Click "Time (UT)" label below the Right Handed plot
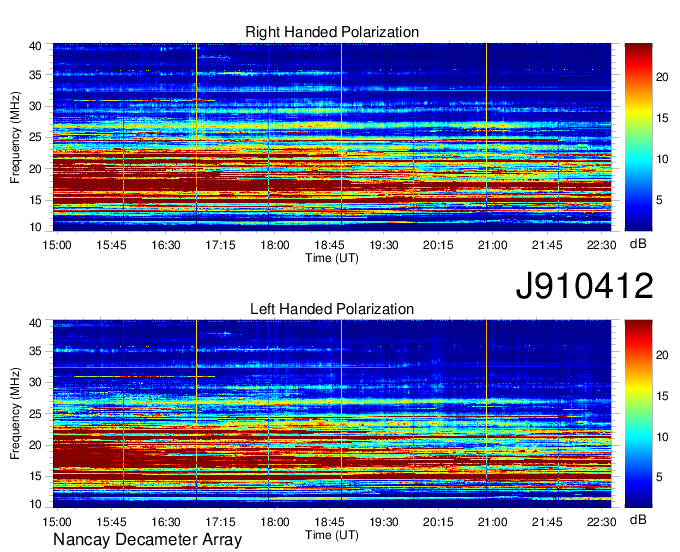The height and width of the screenshot is (552, 680). [332, 258]
